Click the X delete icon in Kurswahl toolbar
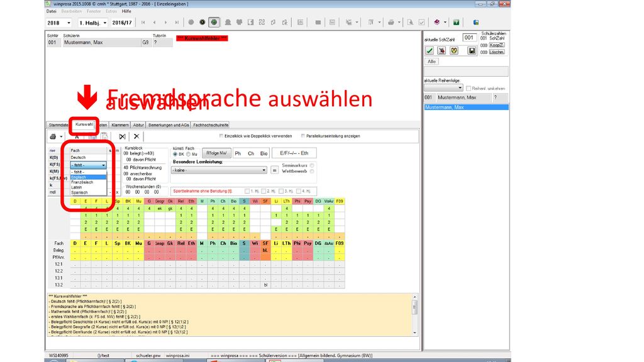Viewport: 644px width, 362px height. [136, 136]
